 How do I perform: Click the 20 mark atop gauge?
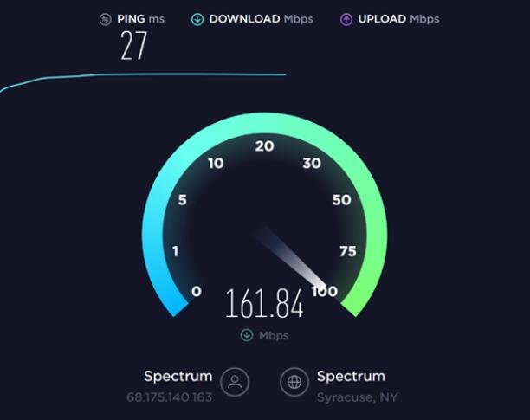click(264, 146)
